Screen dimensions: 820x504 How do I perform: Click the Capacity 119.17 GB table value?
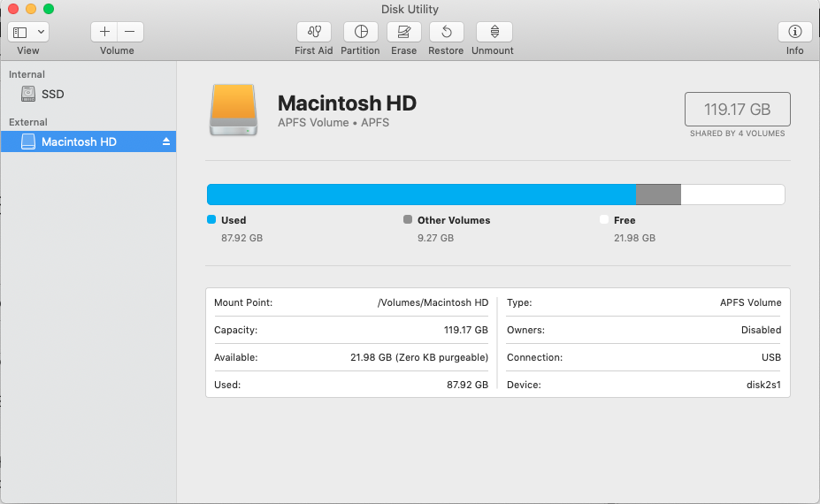466,330
